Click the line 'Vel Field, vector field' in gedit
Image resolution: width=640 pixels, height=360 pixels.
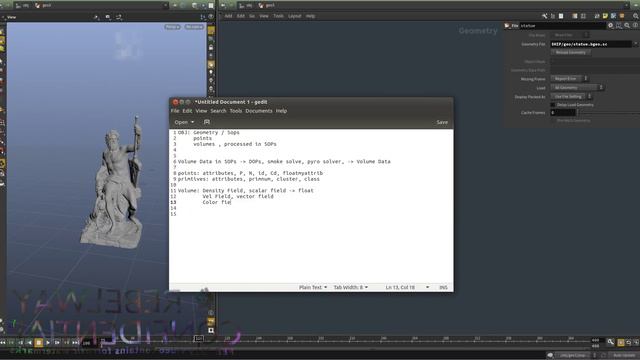(238, 196)
